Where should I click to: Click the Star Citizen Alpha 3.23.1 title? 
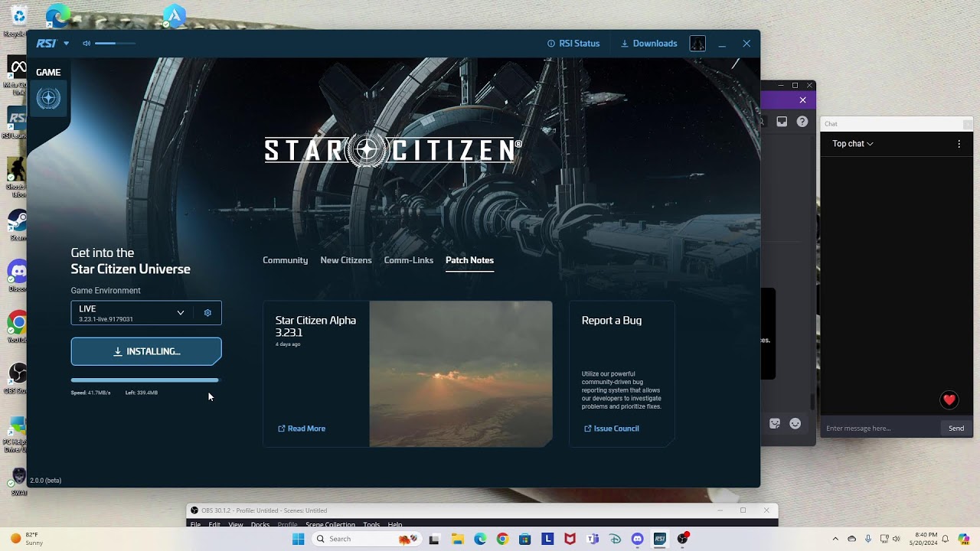pos(315,326)
